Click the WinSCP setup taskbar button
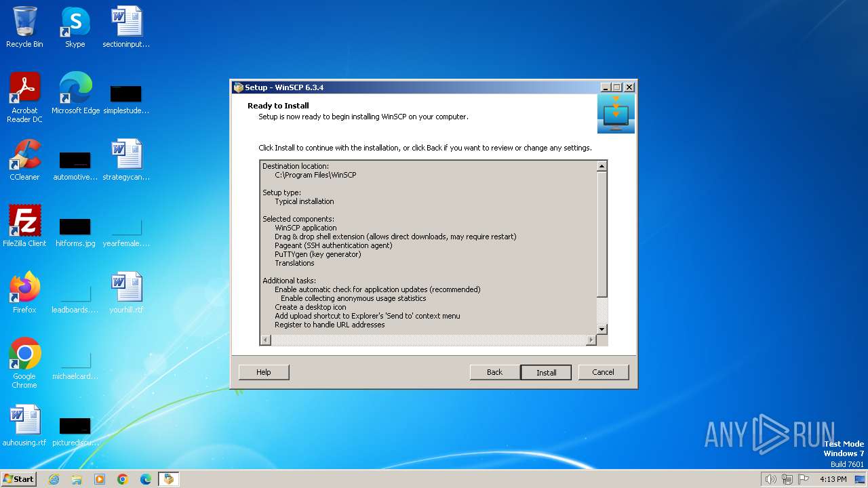868x488 pixels. [168, 479]
